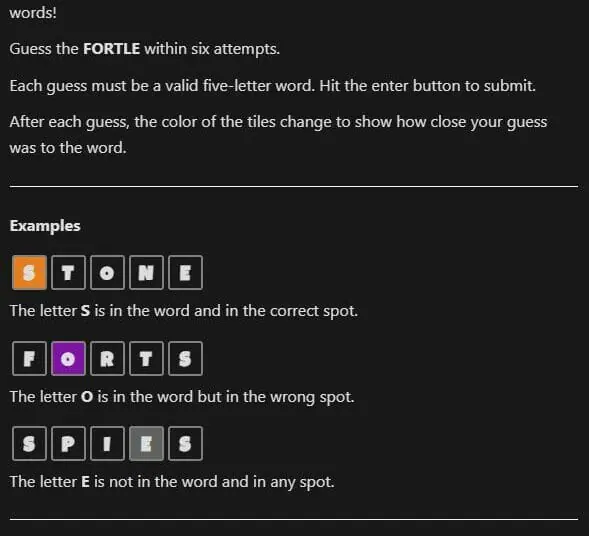
Task: Click the correct spot explanation text
Action: [184, 311]
